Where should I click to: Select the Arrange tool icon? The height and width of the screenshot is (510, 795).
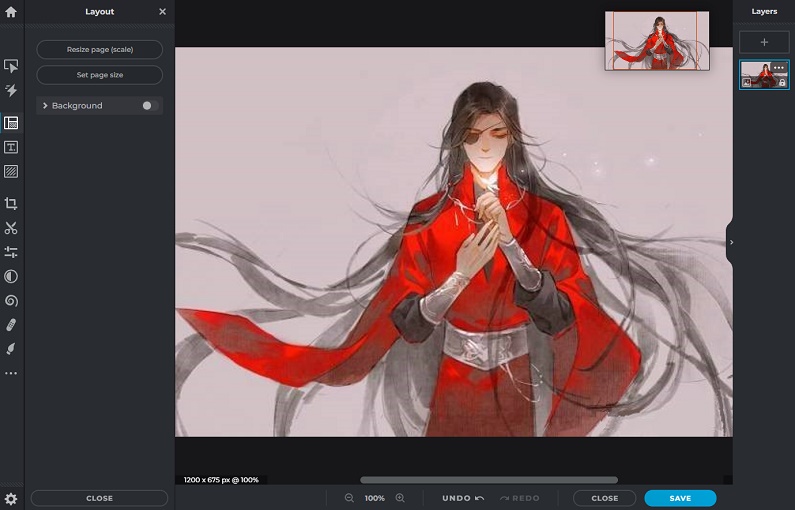coord(11,66)
